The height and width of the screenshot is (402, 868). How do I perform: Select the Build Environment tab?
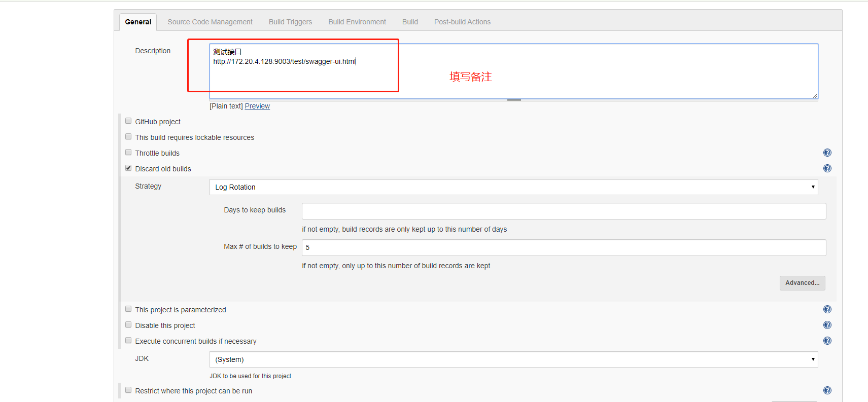[357, 22]
